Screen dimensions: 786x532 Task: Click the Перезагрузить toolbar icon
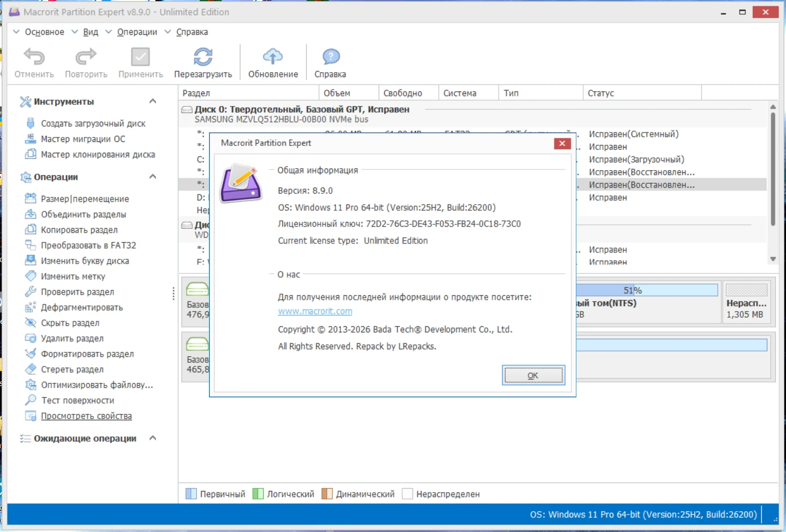coord(203,57)
